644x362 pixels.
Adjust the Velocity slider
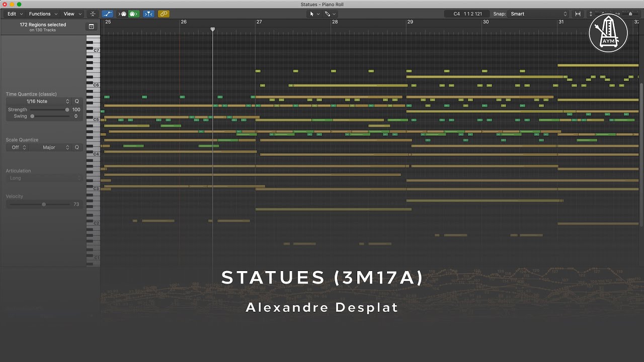(x=39, y=204)
